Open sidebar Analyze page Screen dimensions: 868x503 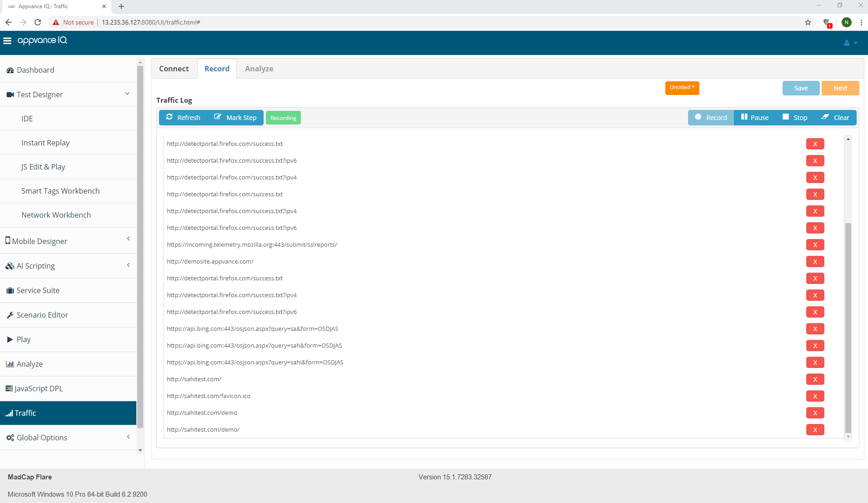coord(68,364)
